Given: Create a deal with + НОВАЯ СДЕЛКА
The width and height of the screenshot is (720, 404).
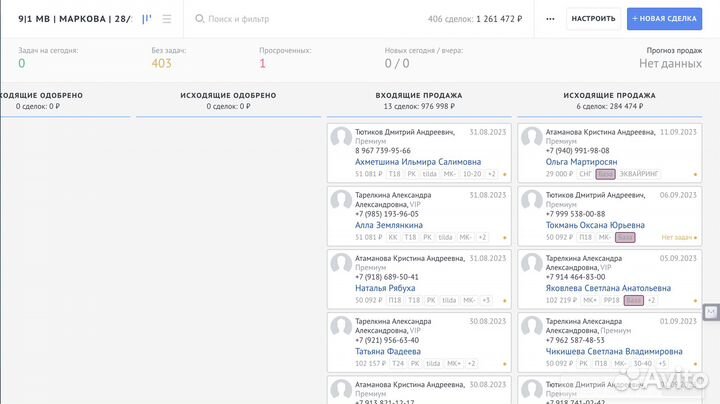Looking at the screenshot, I should coord(664,19).
